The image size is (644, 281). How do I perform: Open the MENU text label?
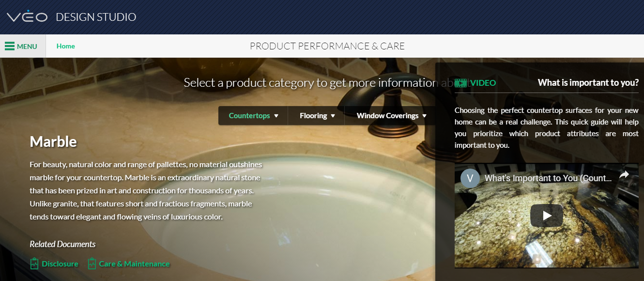(x=27, y=47)
